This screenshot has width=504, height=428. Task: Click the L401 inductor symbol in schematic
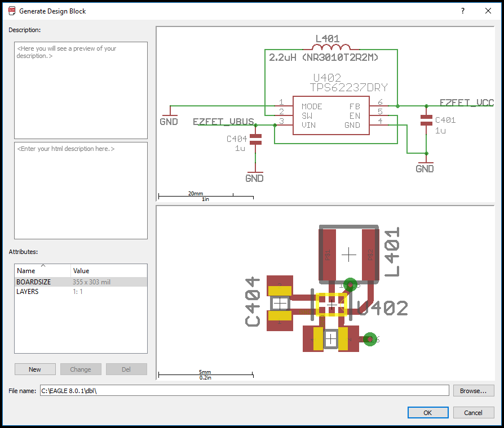click(x=330, y=47)
